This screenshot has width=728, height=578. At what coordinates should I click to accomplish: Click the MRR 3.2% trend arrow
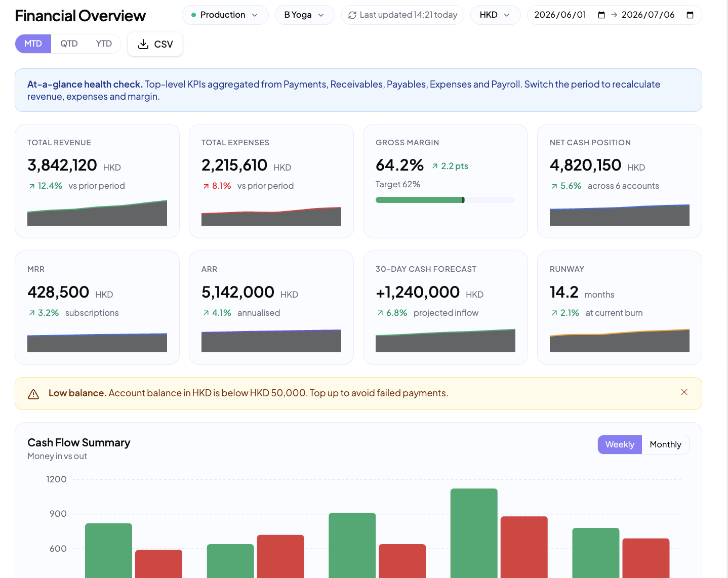pyautogui.click(x=32, y=313)
